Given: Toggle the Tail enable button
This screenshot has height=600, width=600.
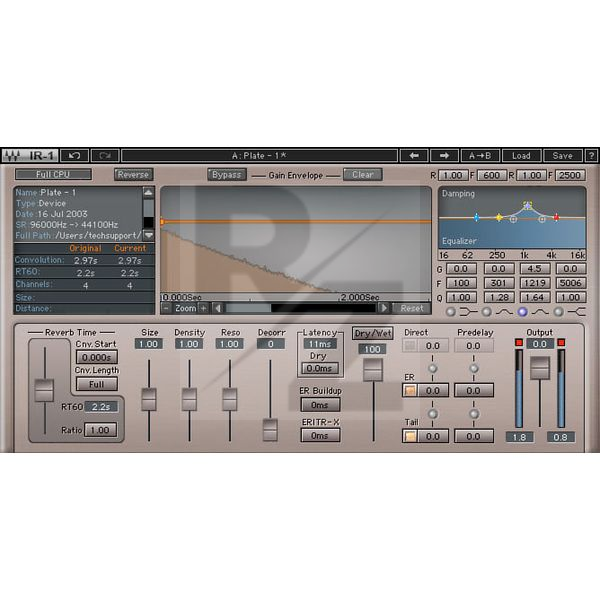Looking at the screenshot, I should pyautogui.click(x=410, y=436).
